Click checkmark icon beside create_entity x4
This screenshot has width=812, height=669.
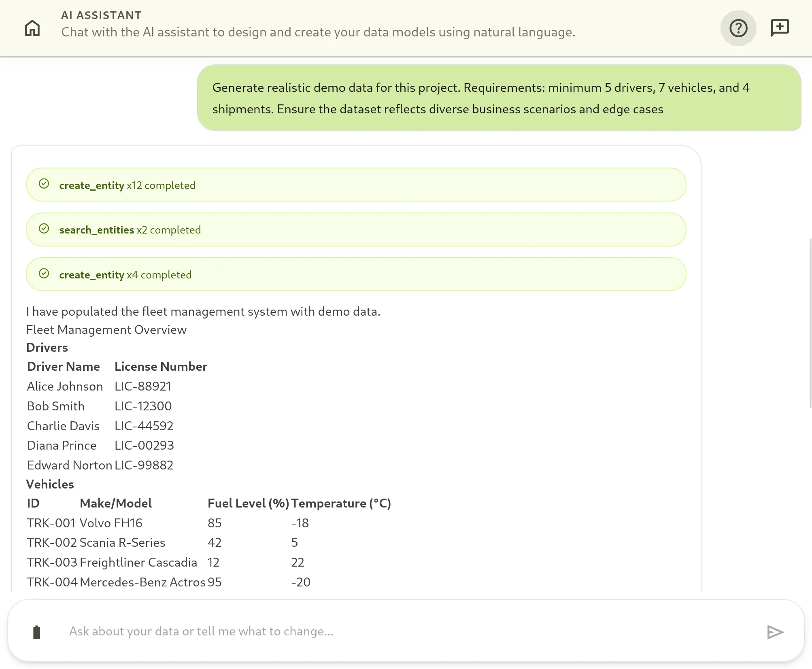[x=44, y=274]
